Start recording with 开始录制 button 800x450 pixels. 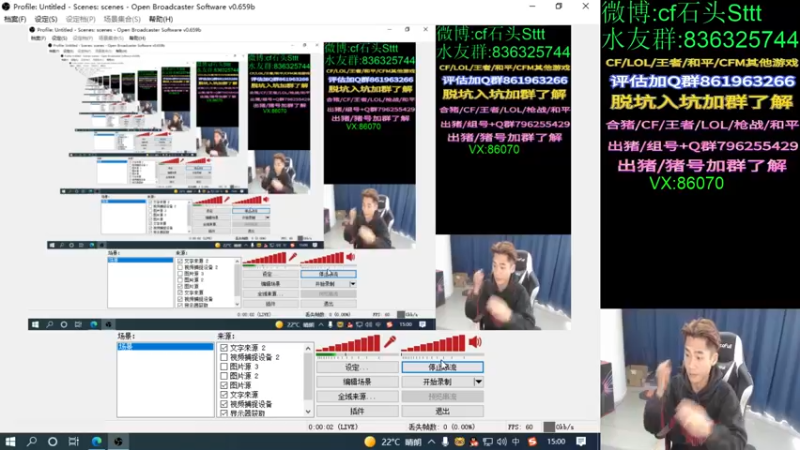tap(438, 382)
